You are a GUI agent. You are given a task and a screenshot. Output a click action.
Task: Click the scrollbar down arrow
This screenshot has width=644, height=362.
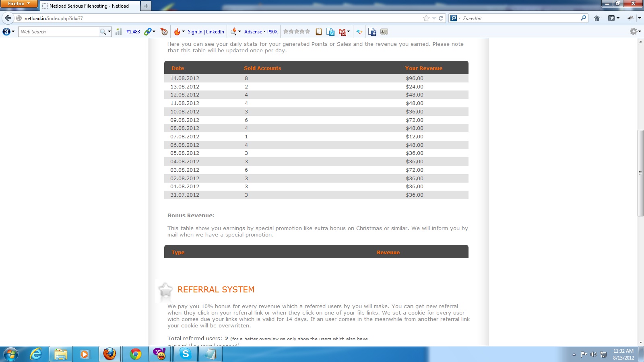point(640,343)
